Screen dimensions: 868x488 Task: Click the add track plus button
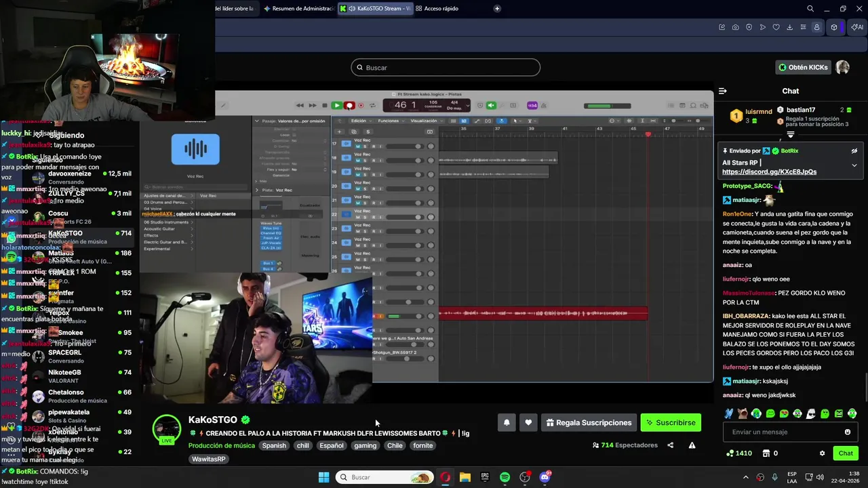tap(339, 131)
